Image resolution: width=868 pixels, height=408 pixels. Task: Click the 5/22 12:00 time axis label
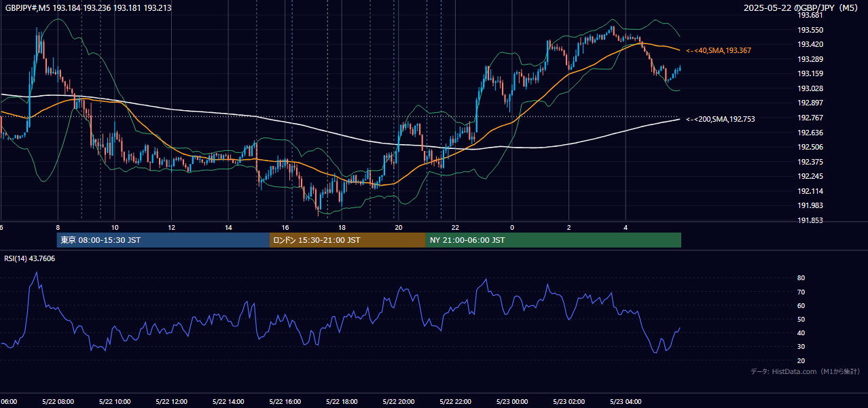(x=171, y=401)
